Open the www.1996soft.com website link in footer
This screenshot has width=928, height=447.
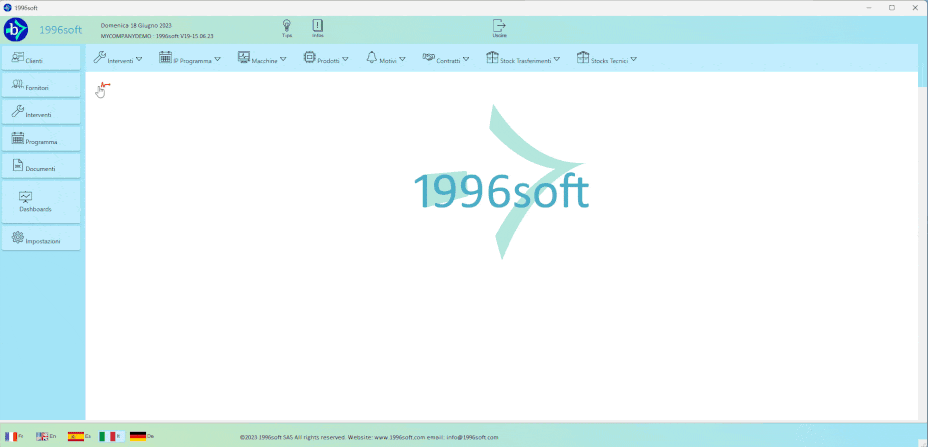pyautogui.click(x=399, y=437)
